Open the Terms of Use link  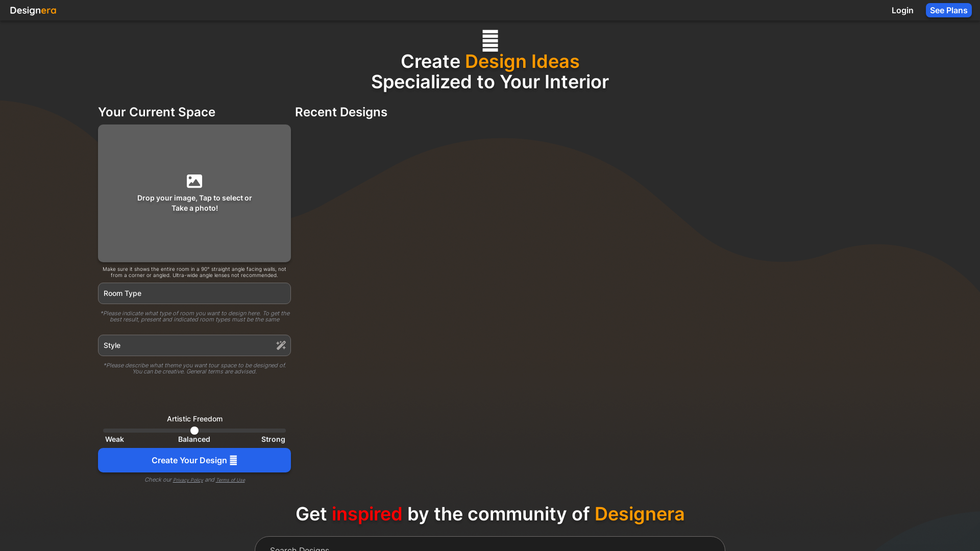[230, 480]
